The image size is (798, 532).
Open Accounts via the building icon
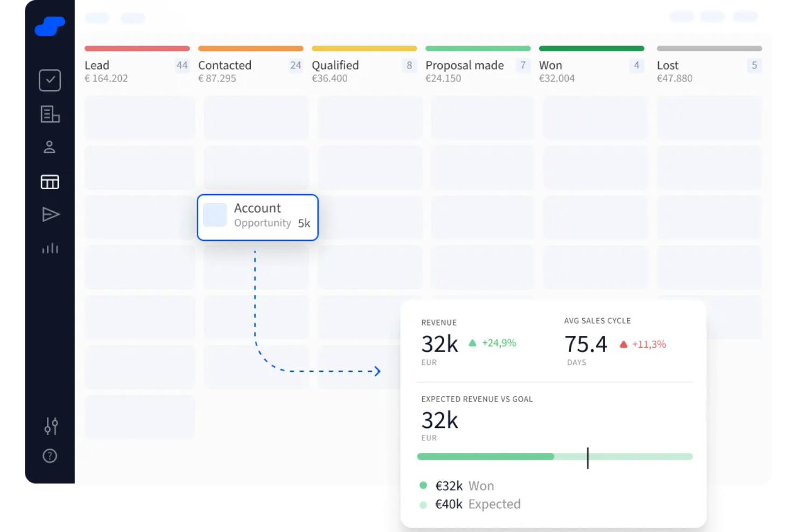[x=50, y=114]
